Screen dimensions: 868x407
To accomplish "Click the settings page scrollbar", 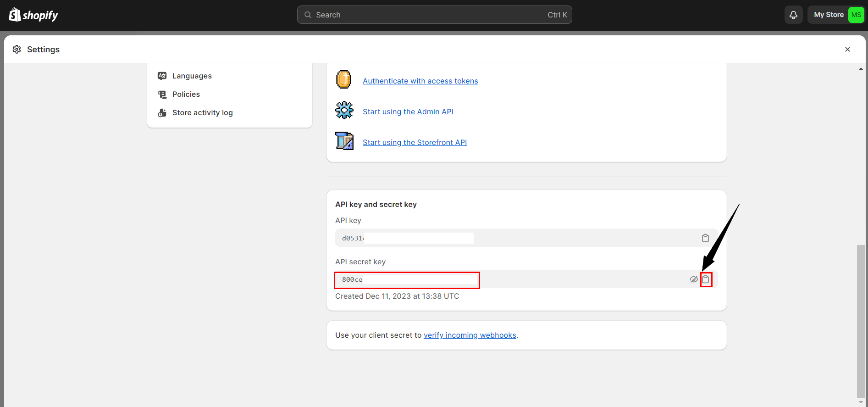I will pyautogui.click(x=861, y=320).
